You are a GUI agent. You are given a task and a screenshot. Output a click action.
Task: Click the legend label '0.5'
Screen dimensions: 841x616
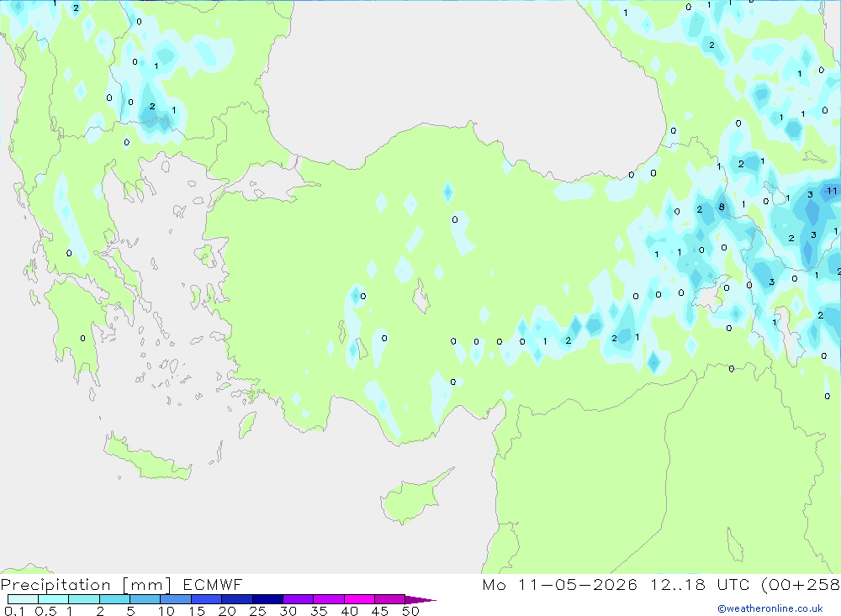[x=45, y=611]
